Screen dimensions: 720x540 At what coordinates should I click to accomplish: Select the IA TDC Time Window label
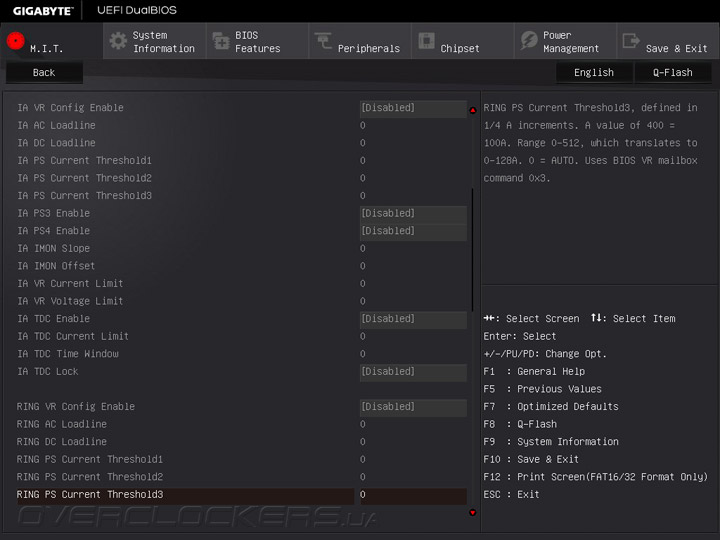pos(68,354)
